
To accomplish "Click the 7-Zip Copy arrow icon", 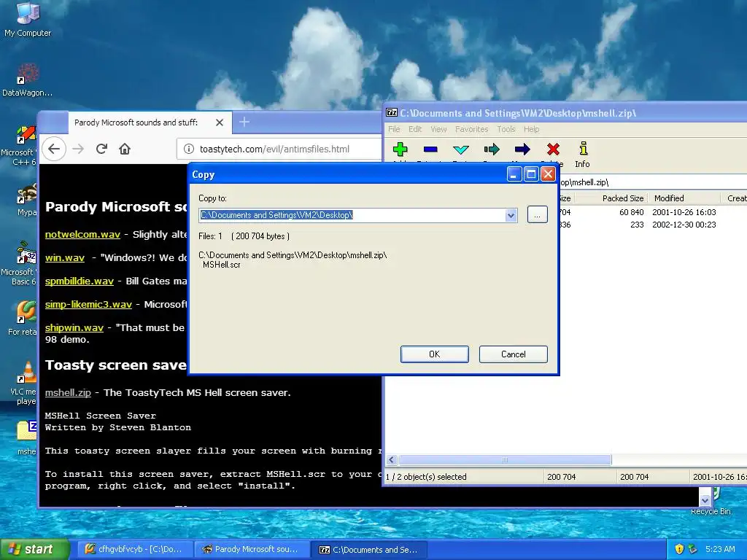I will click(492, 149).
